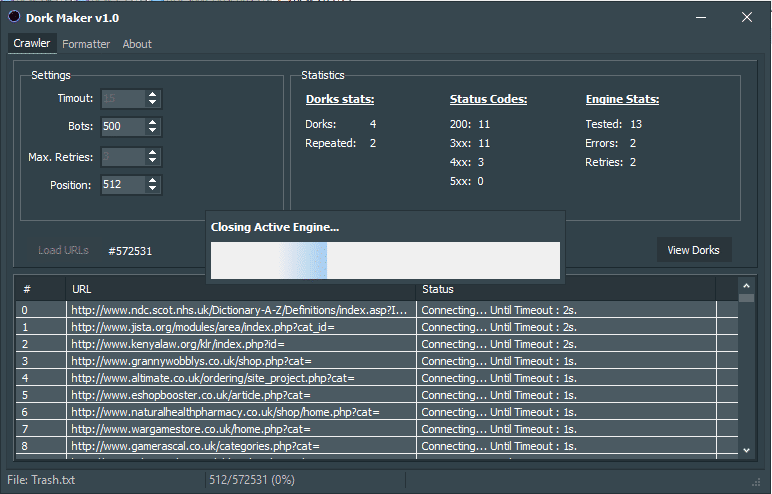Increase the Bots value with up arrow
This screenshot has height=494, width=772.
coord(152,122)
